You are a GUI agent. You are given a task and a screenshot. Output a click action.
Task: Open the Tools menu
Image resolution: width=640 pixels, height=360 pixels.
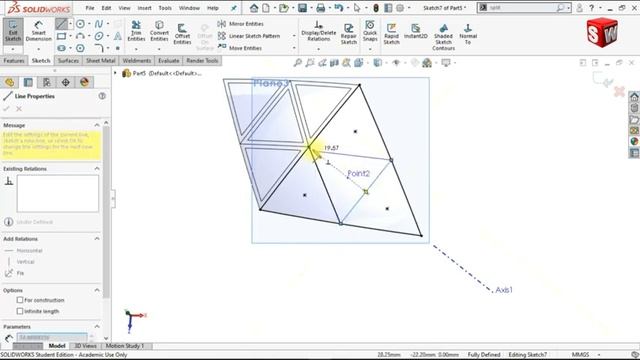coord(165,8)
